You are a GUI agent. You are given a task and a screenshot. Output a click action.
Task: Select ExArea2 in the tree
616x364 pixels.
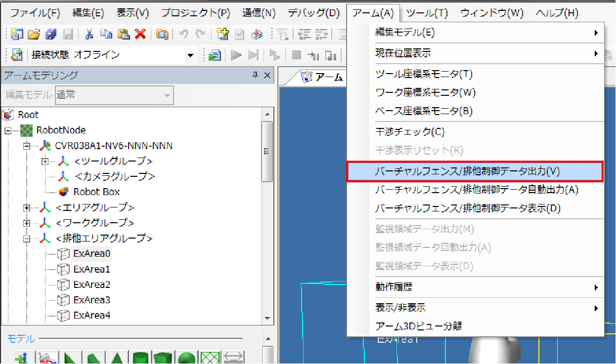(91, 284)
